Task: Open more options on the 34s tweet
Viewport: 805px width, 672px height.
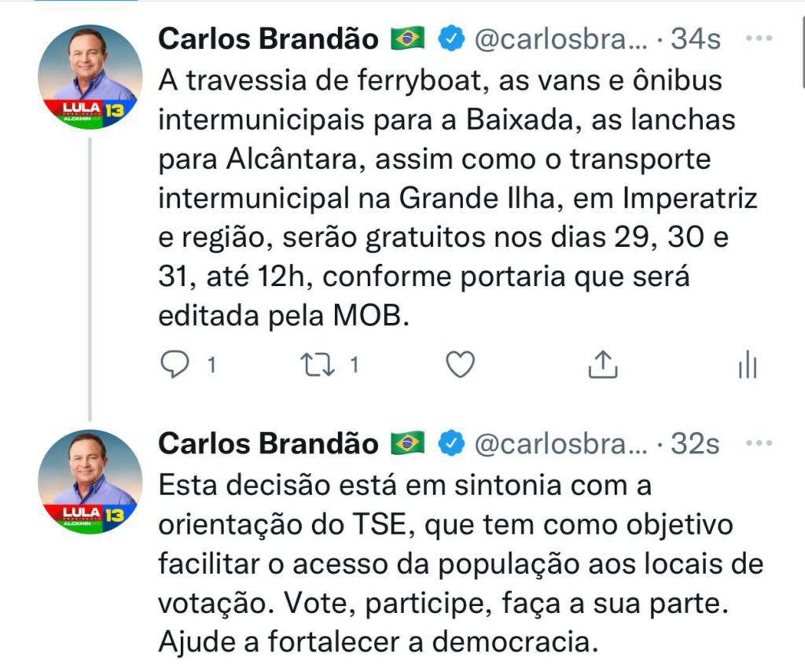Action: 758,38
